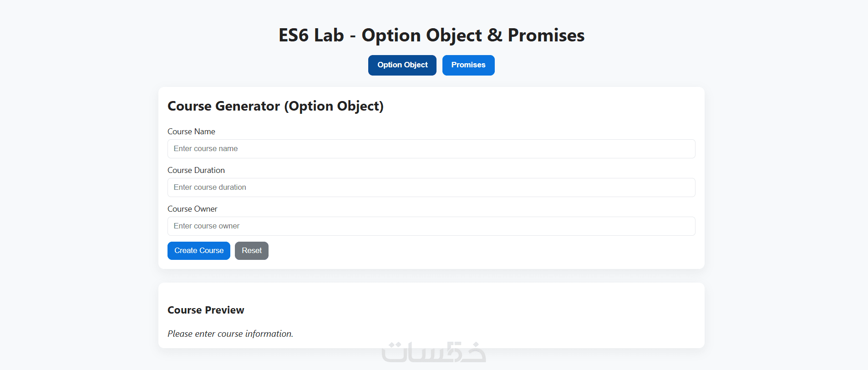Click "Course Generator" in the form heading

point(223,106)
